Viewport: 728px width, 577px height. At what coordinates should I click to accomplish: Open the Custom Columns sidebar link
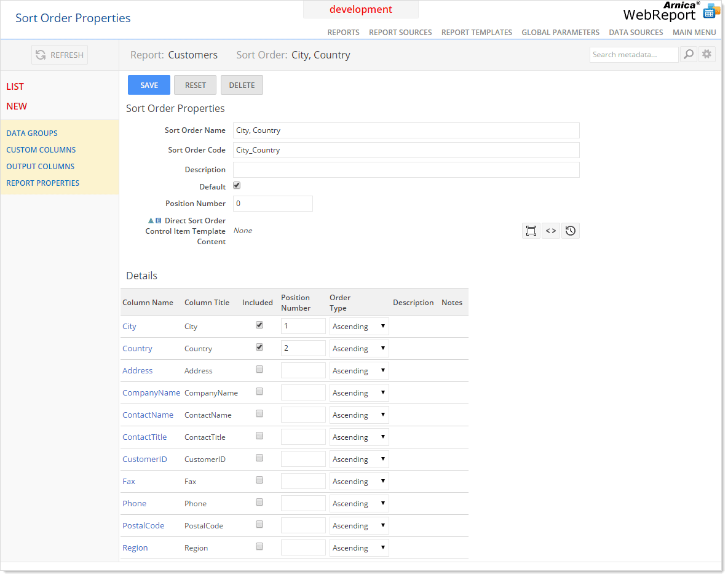click(41, 150)
